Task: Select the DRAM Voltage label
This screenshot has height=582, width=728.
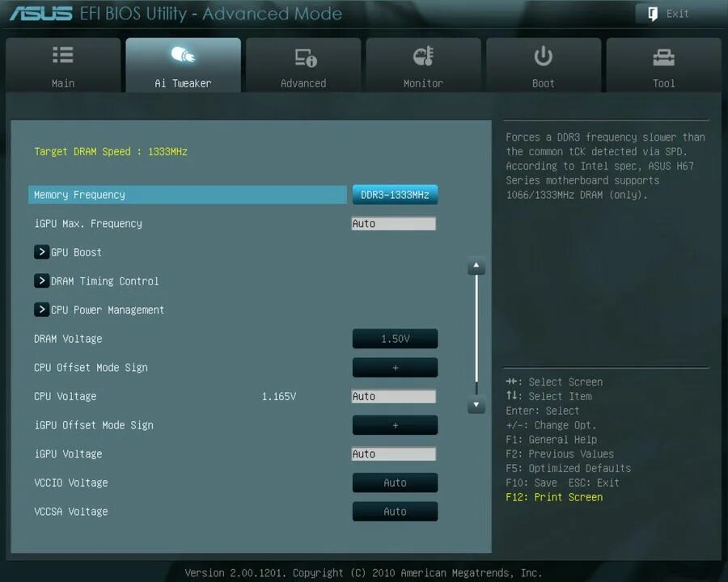Action: [68, 339]
